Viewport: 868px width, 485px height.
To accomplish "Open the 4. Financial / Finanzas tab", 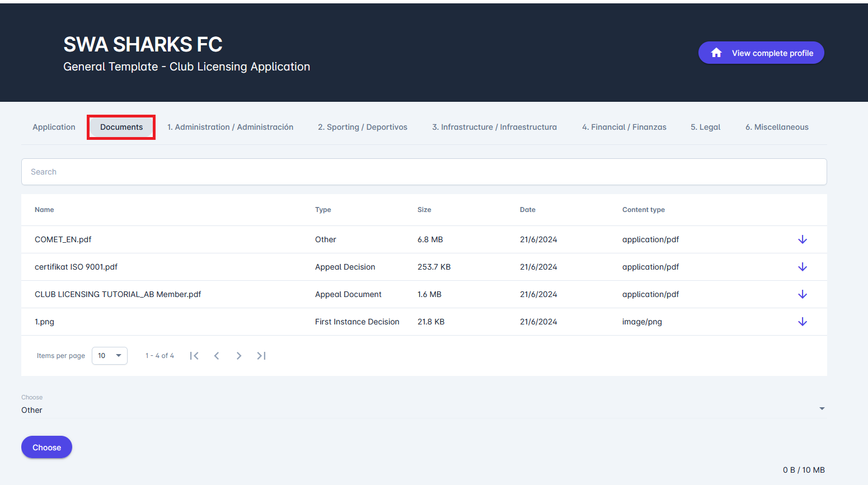I will [624, 127].
